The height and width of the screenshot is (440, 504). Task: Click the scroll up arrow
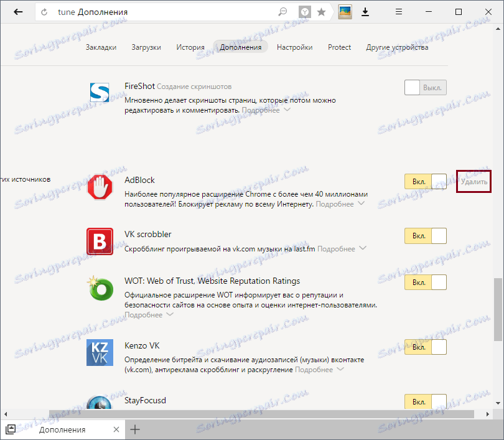pyautogui.click(x=498, y=29)
